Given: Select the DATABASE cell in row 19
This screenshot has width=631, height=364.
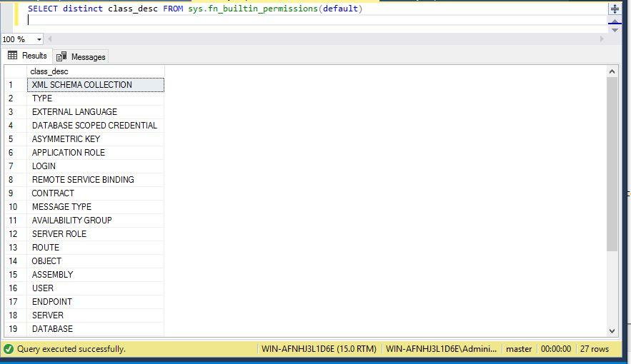Looking at the screenshot, I should click(95, 329).
